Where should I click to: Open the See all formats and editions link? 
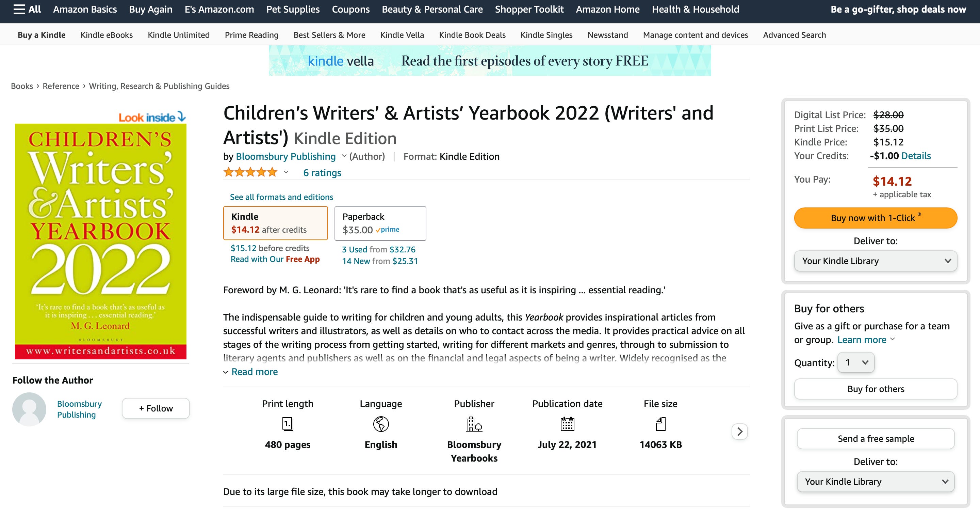(x=281, y=197)
